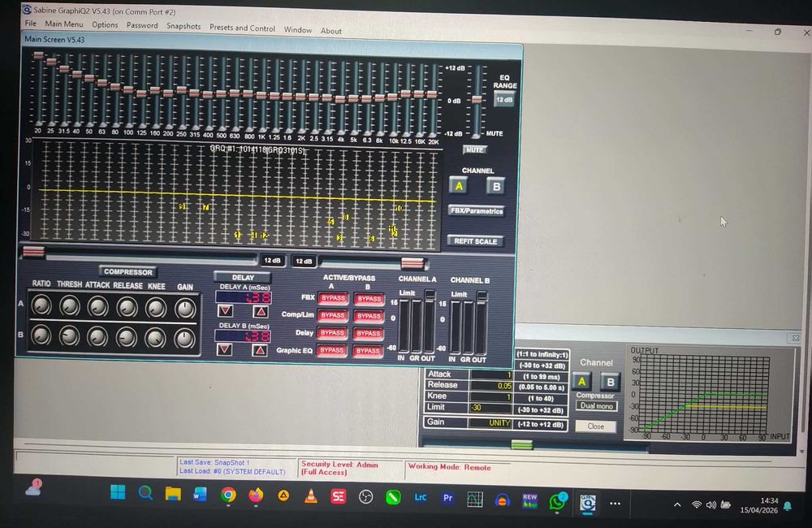This screenshot has height=528, width=812.
Task: Click the channel A Thresh knob
Action: [x=69, y=307]
